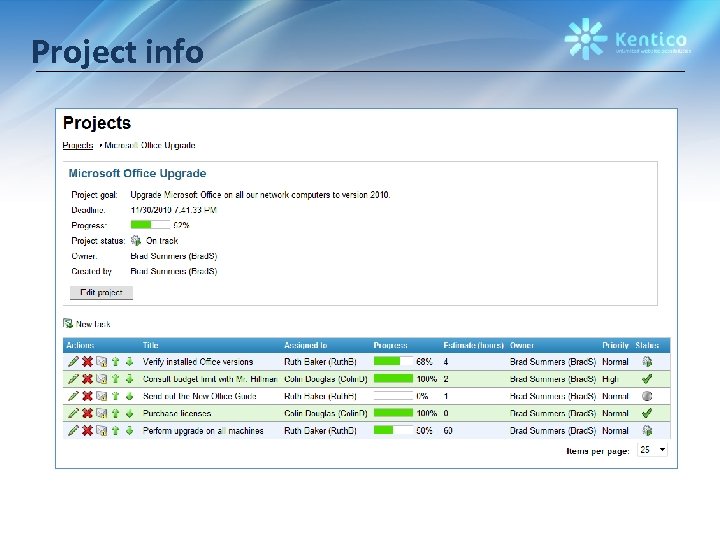Sort table by Owner column header
The width and height of the screenshot is (720, 540).
tap(522, 345)
